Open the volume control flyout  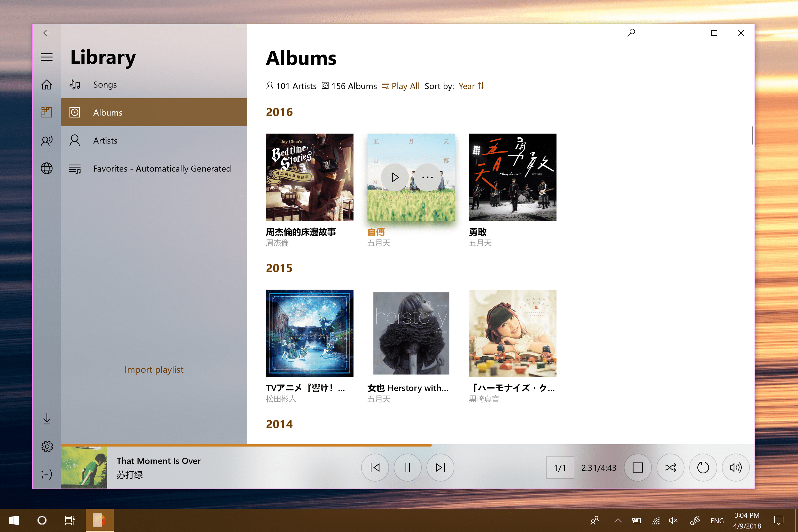pyautogui.click(x=735, y=468)
